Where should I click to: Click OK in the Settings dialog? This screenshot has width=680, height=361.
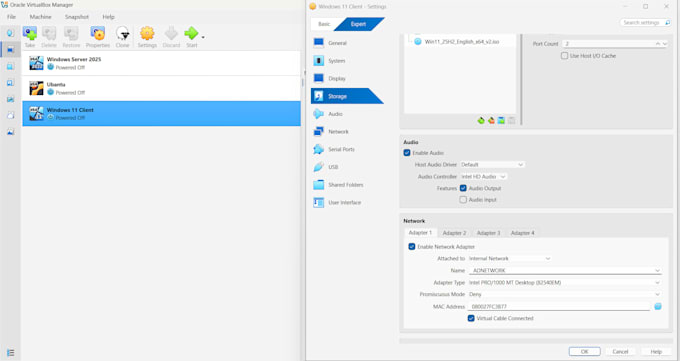point(585,351)
